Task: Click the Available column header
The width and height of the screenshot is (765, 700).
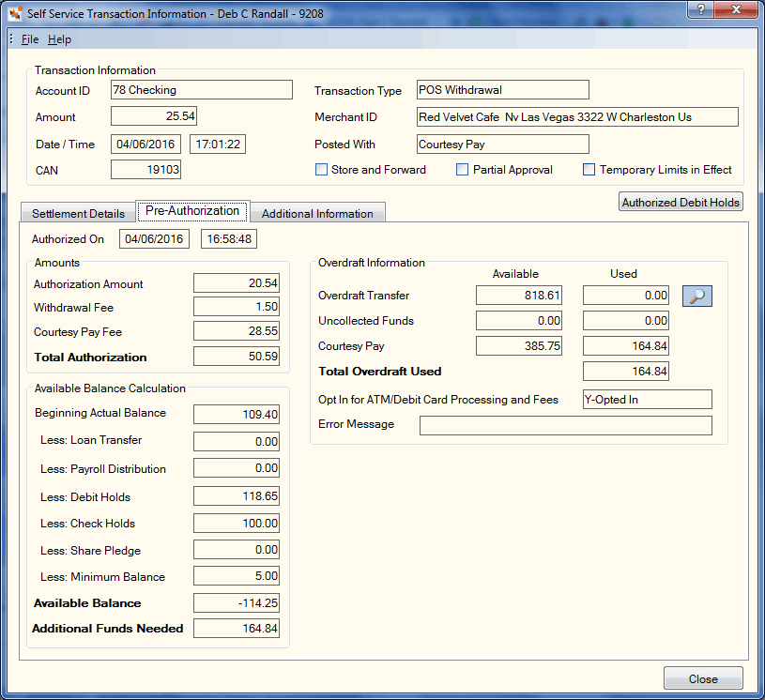Action: (515, 274)
